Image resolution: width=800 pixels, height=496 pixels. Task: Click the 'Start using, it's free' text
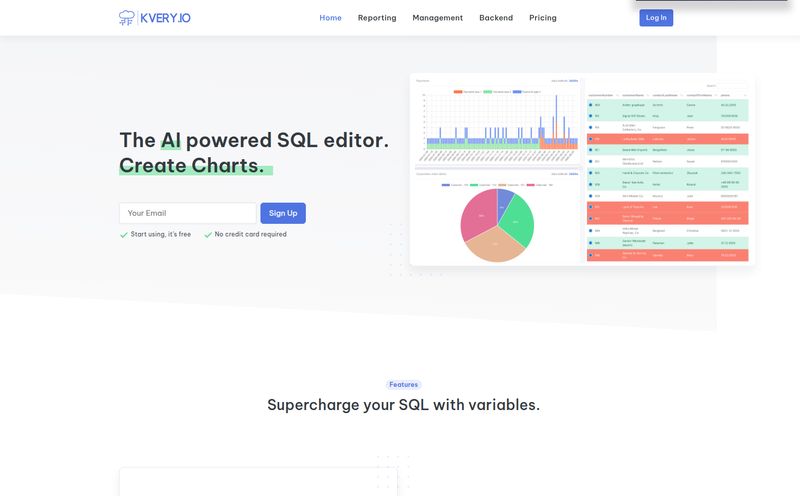coord(161,234)
